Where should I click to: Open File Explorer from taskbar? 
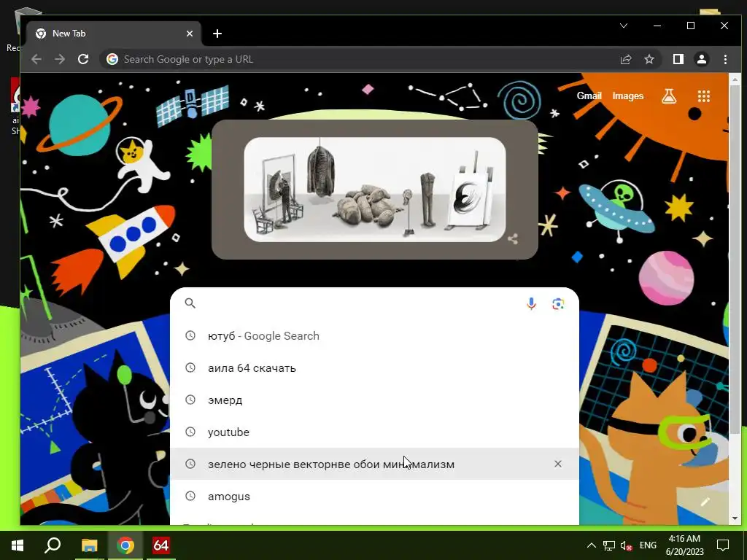pos(89,545)
